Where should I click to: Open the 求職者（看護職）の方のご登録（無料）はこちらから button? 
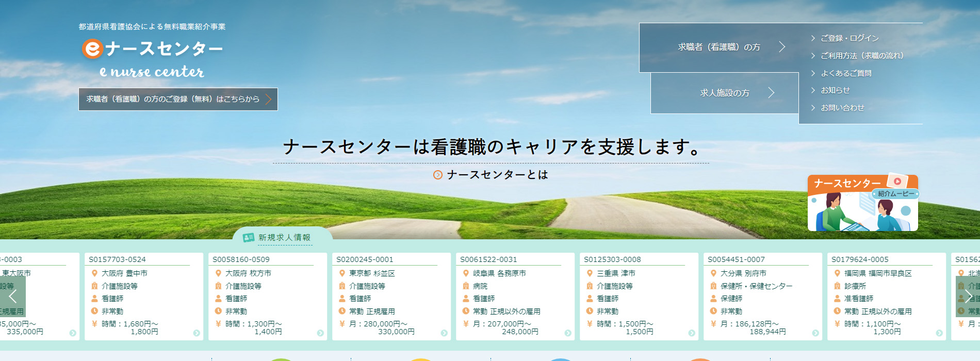pos(178,99)
